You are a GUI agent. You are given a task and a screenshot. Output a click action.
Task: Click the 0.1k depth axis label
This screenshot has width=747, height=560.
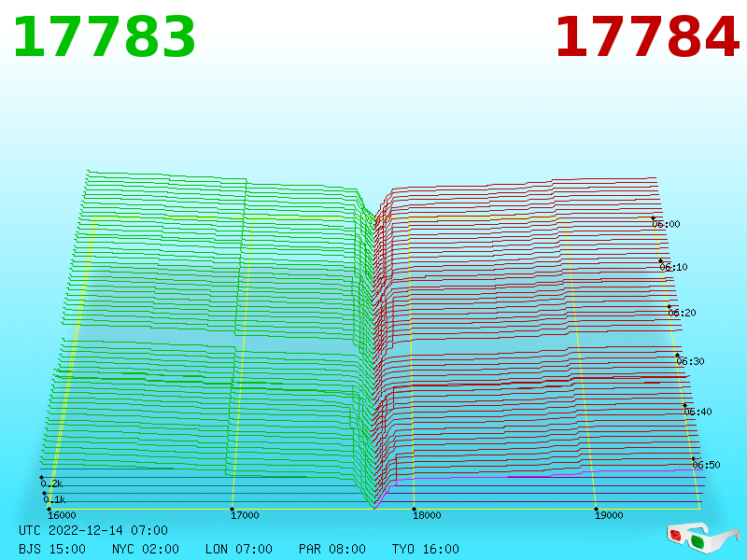55,499
